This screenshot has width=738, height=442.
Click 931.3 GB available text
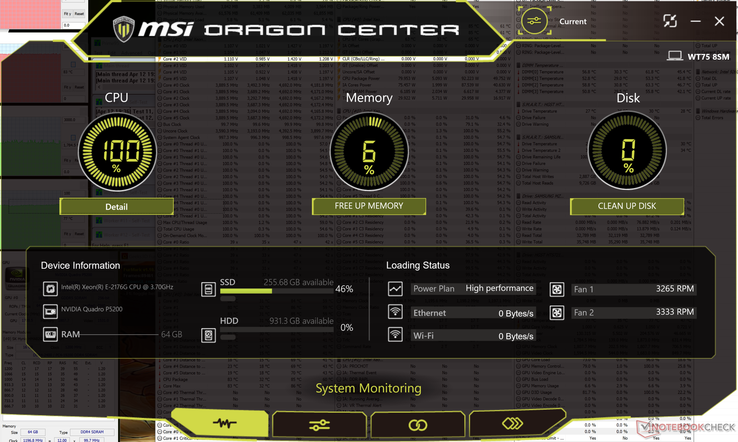coord(301,321)
